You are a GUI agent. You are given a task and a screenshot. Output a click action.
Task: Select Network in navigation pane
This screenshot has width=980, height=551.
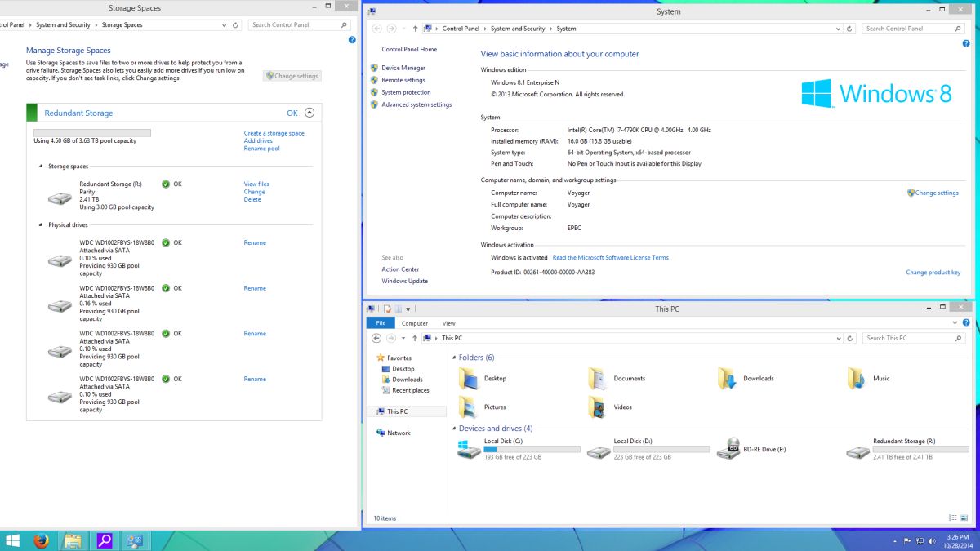coord(399,433)
